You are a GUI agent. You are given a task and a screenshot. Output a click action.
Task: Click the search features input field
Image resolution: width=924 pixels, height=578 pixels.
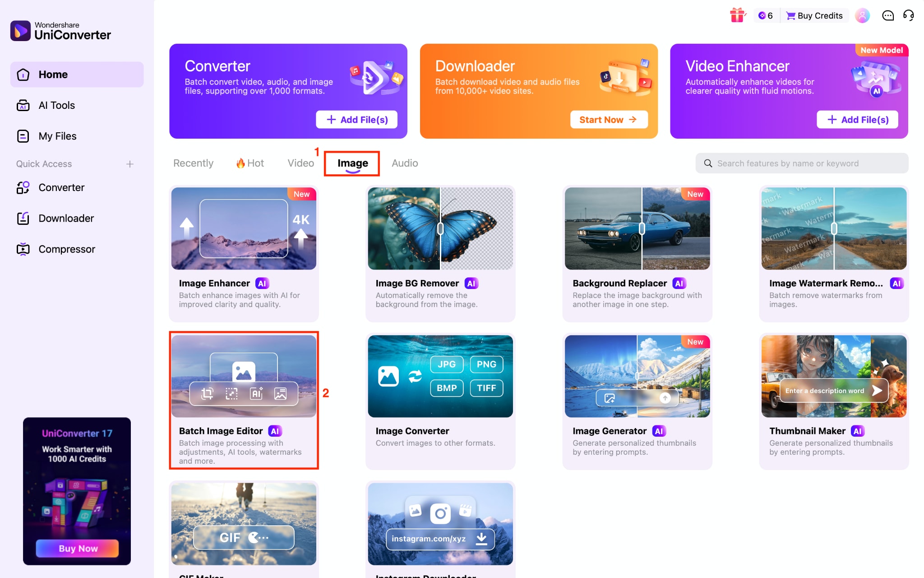(x=802, y=163)
